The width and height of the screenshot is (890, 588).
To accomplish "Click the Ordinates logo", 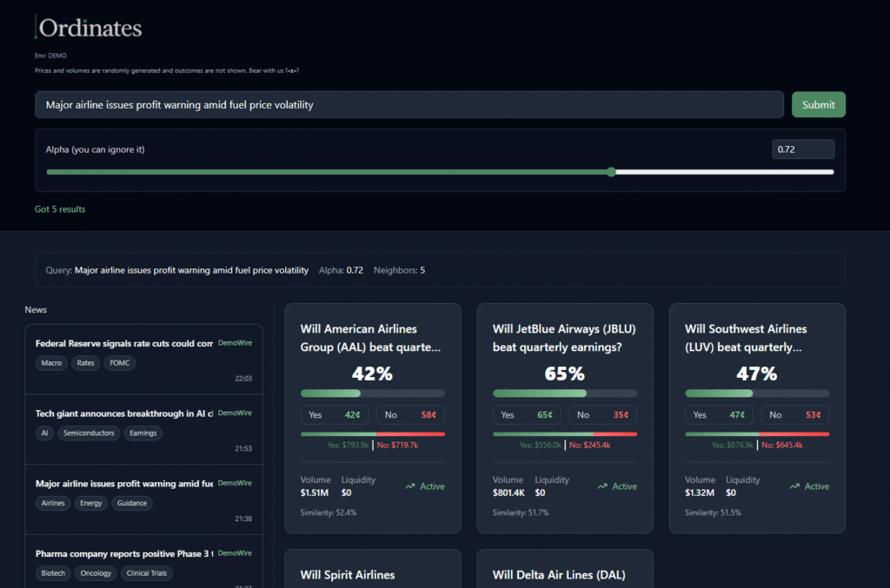I will tap(89, 28).
